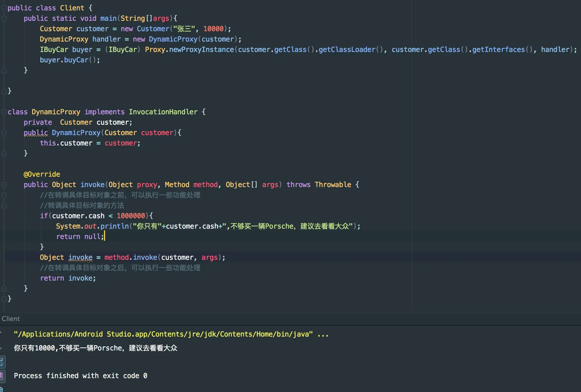Click the closing fold marker of invoke method
Screen dimensions: 581x392
click(x=4, y=288)
